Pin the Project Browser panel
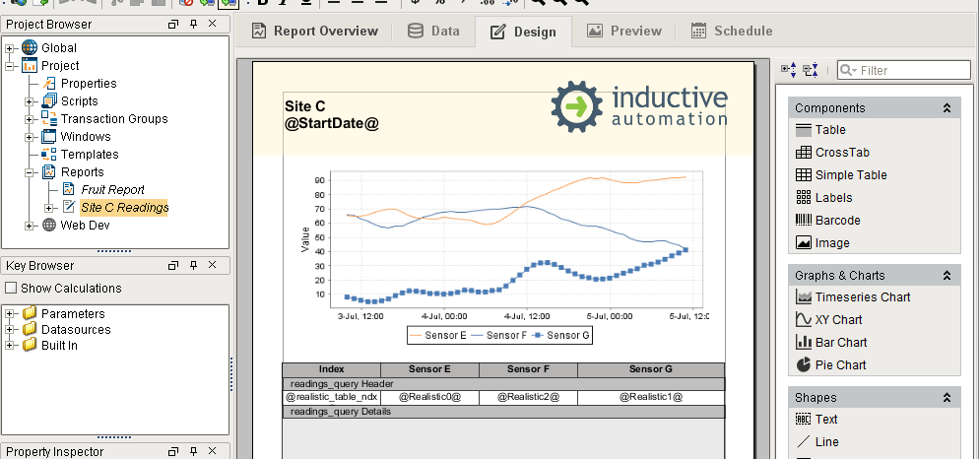Viewport: 980px width, 459px height. pos(193,24)
